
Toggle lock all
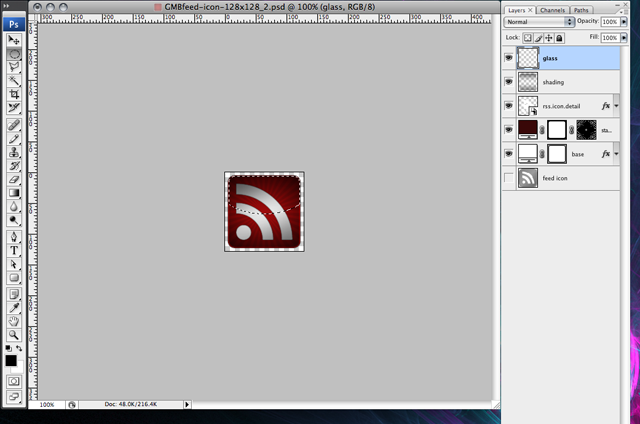pyautogui.click(x=560, y=38)
